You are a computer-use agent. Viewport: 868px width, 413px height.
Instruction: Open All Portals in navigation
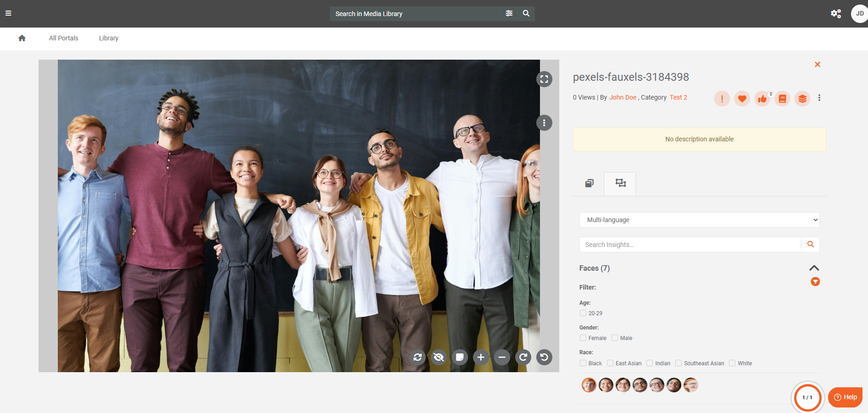(x=64, y=38)
